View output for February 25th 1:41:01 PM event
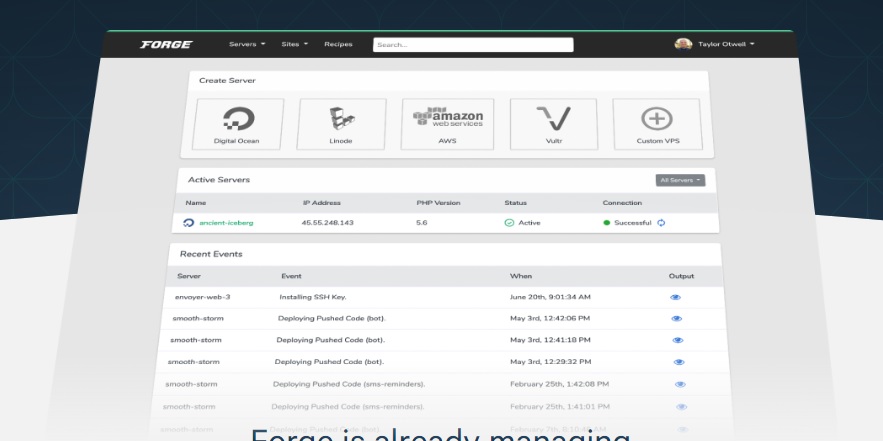This screenshot has height=441, width=883. [681, 407]
